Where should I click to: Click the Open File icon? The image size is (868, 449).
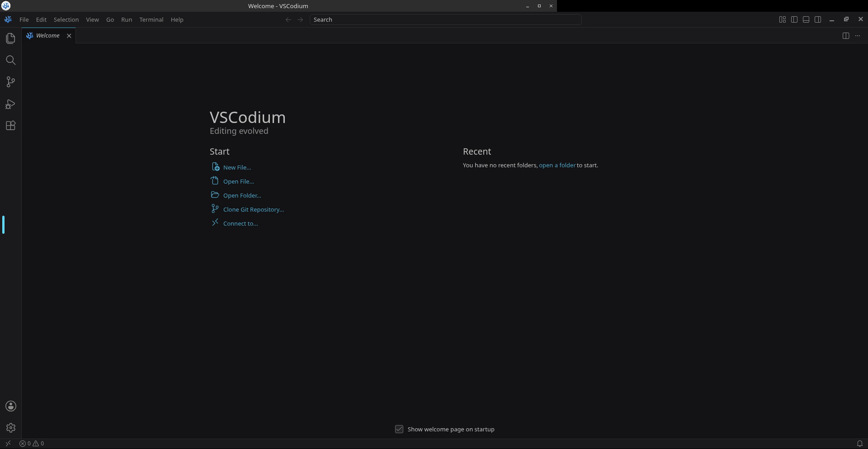[x=215, y=181]
